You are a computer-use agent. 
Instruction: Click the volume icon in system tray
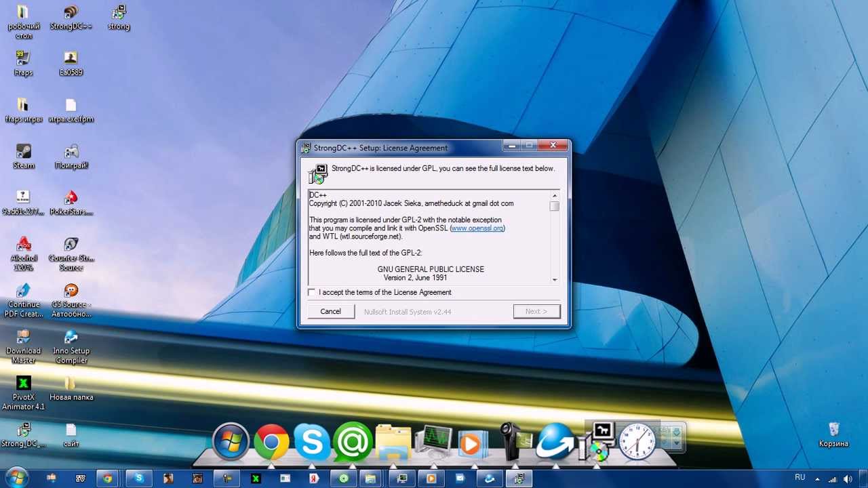pos(848,479)
